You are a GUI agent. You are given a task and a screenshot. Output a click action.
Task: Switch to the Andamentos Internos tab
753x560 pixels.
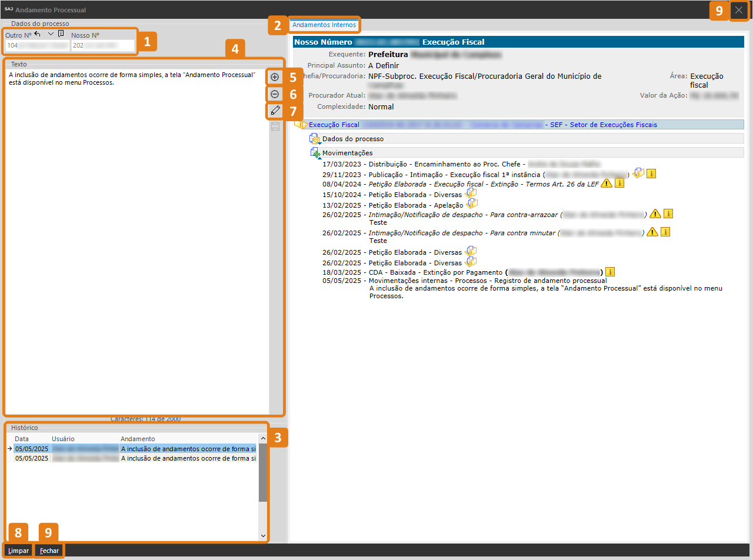(324, 25)
